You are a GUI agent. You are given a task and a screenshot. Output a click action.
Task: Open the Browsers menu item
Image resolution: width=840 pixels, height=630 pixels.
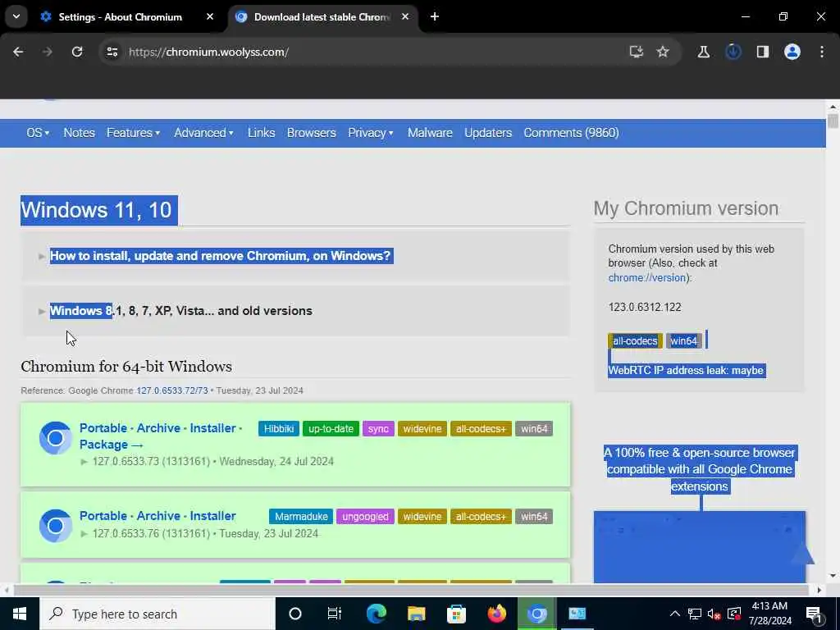(x=311, y=133)
